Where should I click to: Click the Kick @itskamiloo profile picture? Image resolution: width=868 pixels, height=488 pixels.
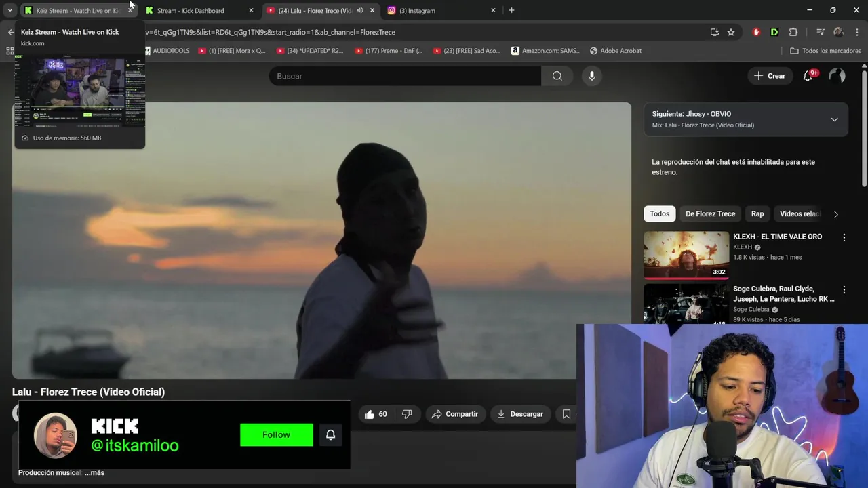pyautogui.click(x=56, y=435)
